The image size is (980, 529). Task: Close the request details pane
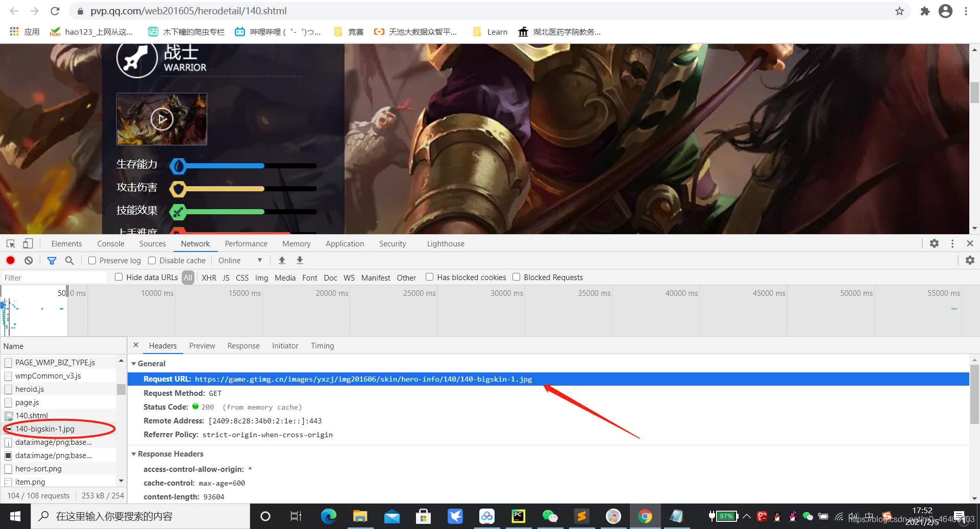136,345
